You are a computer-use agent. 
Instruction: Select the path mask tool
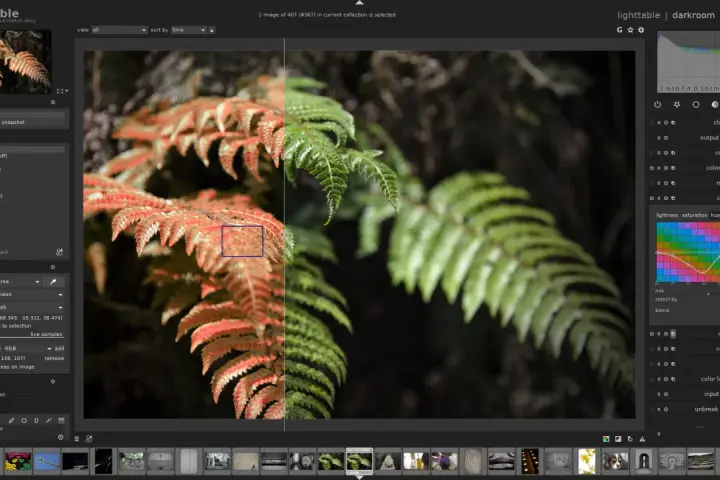[x=49, y=420]
